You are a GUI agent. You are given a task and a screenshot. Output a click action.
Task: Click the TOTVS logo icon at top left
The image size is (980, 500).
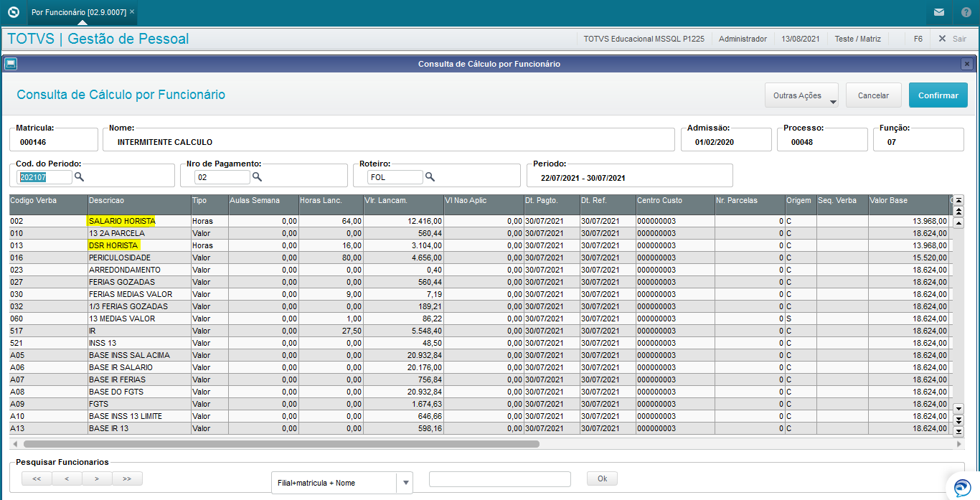click(x=13, y=12)
